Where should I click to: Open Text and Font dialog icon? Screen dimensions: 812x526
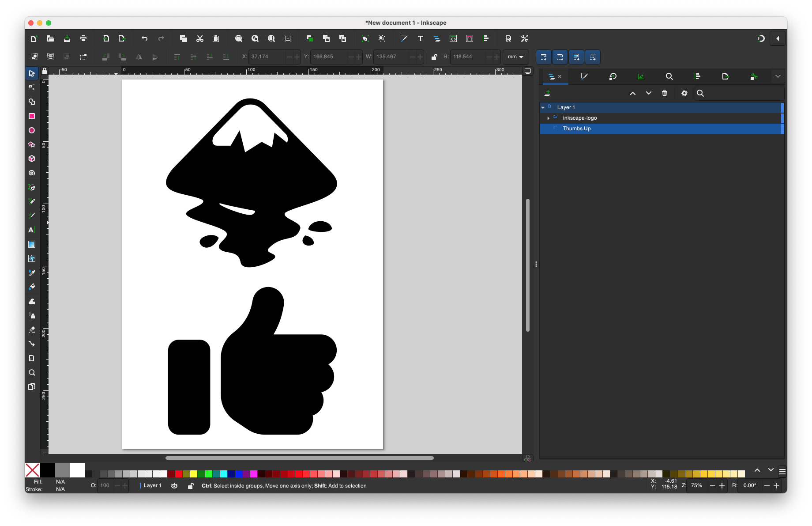coord(421,38)
